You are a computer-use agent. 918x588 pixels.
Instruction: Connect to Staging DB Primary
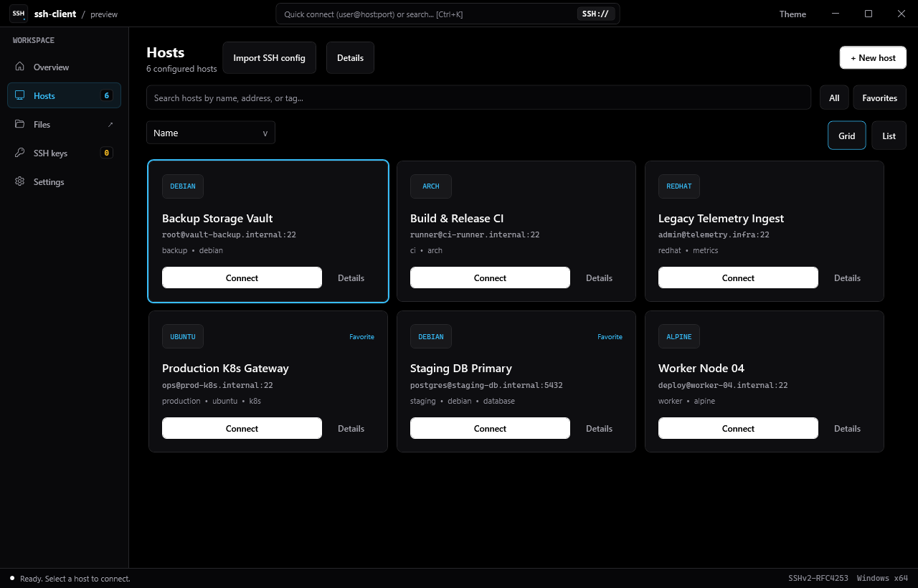(490, 428)
